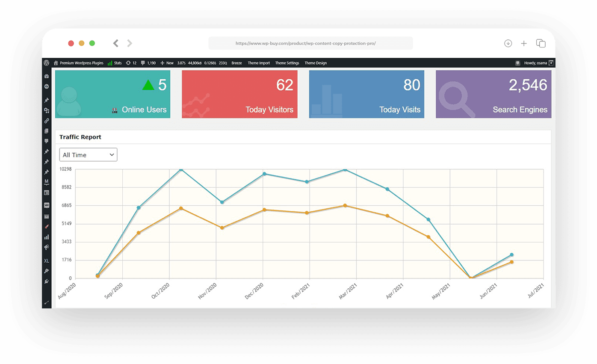Open the link chain icon in the sidebar
The height and width of the screenshot is (364, 597).
pyautogui.click(x=47, y=121)
